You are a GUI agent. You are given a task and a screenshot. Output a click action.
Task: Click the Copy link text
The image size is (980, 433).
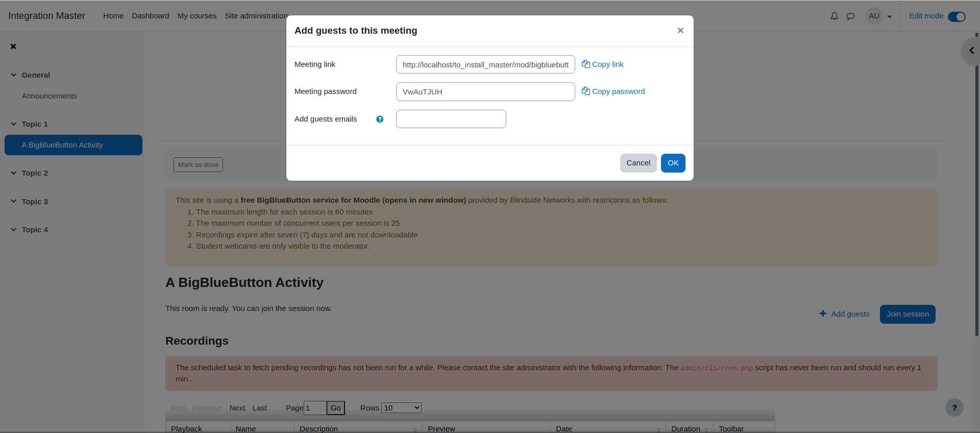coord(607,64)
